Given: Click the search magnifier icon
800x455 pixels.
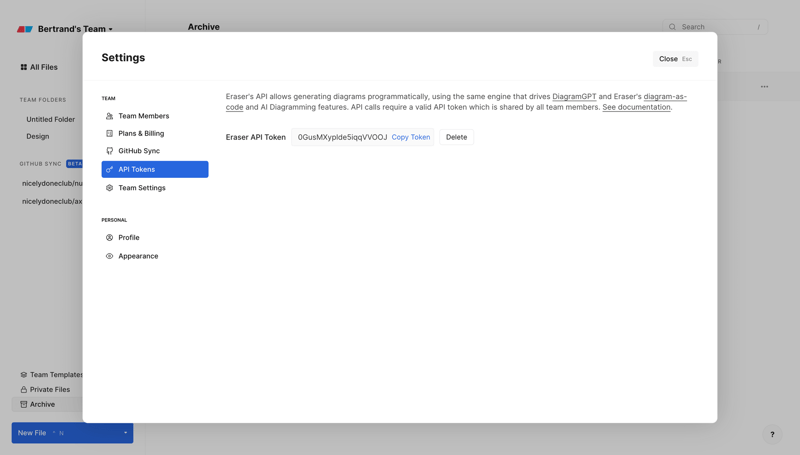Looking at the screenshot, I should pyautogui.click(x=672, y=27).
